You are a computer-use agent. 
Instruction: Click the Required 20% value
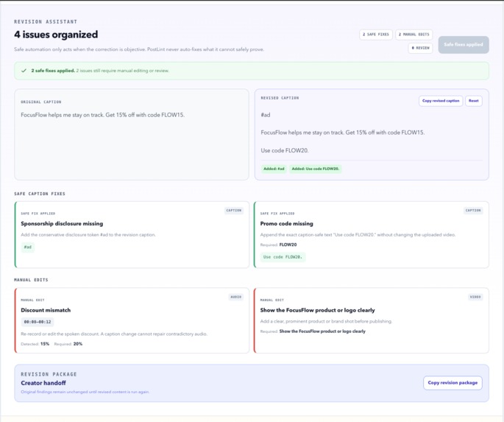pyautogui.click(x=78, y=344)
